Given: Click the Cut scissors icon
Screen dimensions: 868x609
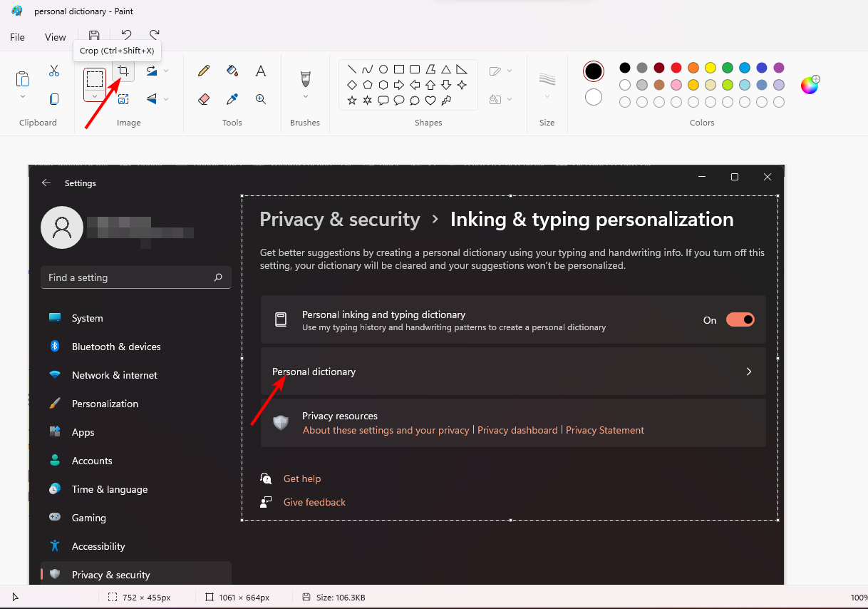Looking at the screenshot, I should [x=54, y=71].
